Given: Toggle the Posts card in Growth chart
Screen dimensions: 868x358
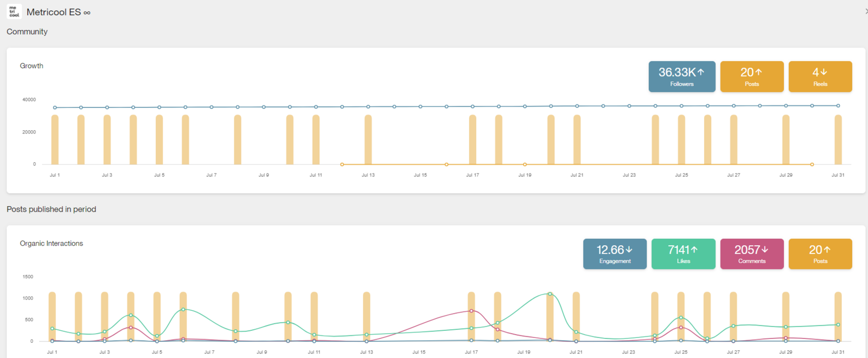Looking at the screenshot, I should [751, 76].
